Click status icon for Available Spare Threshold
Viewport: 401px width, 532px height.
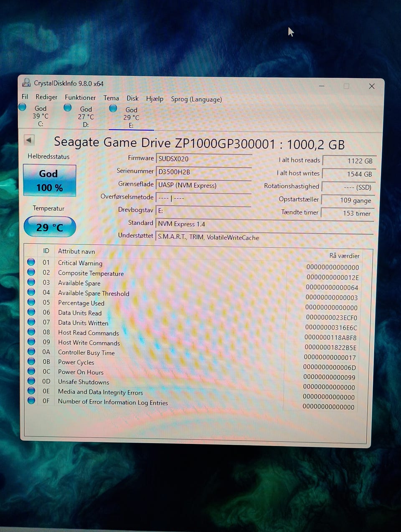(x=31, y=292)
